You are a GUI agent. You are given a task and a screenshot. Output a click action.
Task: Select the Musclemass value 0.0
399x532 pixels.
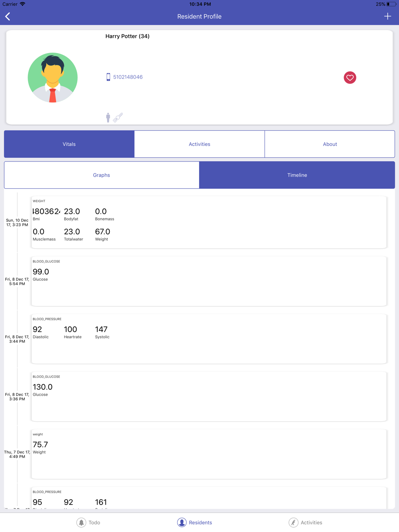38,232
